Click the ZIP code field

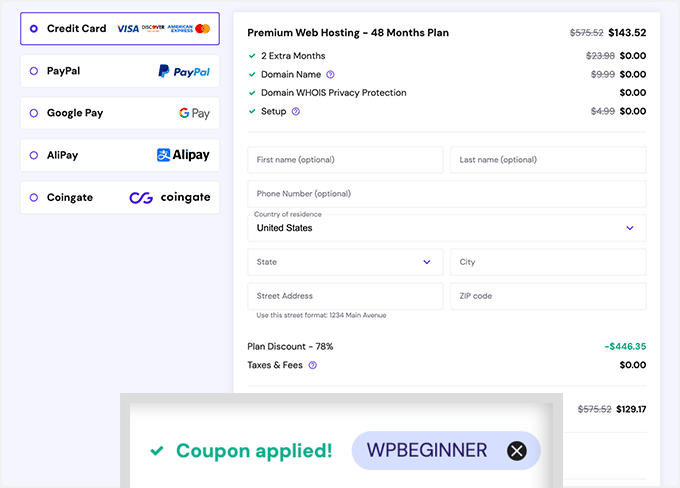point(548,296)
